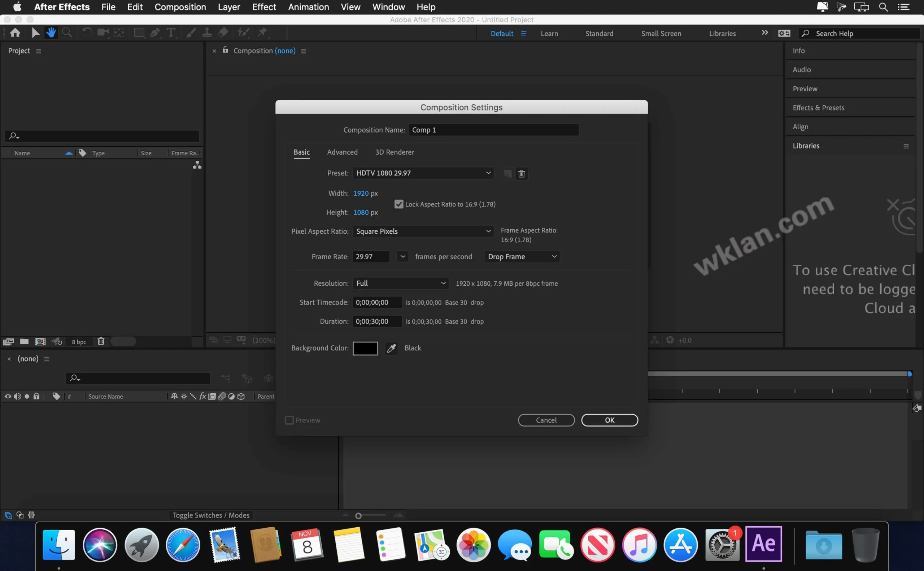The width and height of the screenshot is (924, 571).
Task: Delete selected project items with the trash icon
Action: 101,341
